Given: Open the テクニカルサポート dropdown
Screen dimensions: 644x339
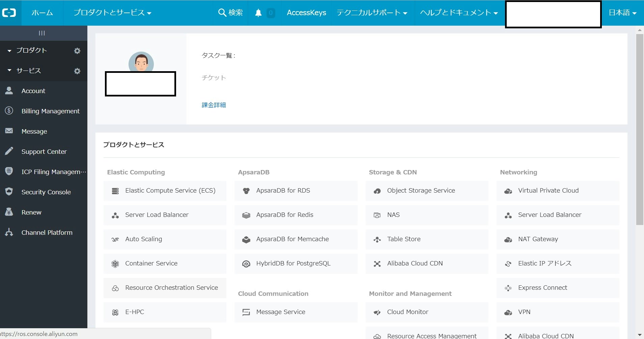Looking at the screenshot, I should click(372, 13).
